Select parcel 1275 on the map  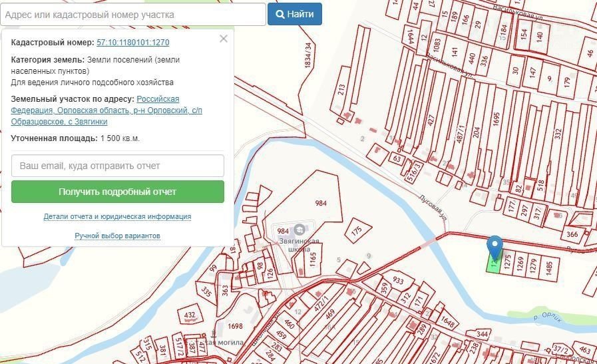coord(508,264)
